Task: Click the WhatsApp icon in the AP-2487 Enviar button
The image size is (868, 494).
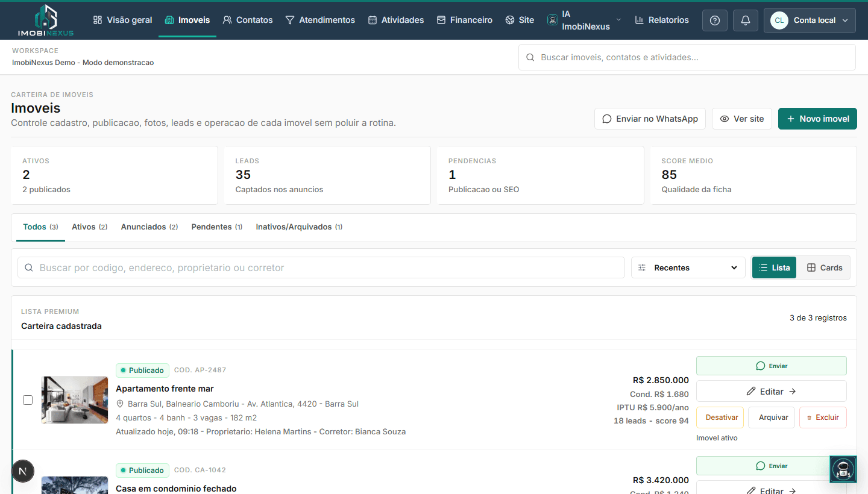Action: tap(761, 366)
